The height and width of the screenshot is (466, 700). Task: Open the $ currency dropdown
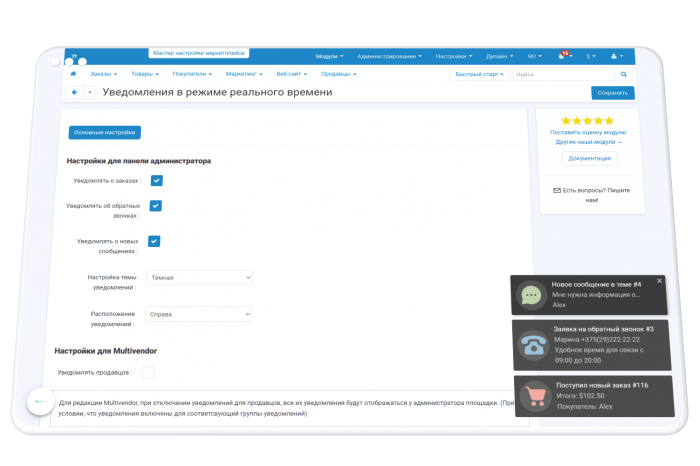(x=591, y=56)
